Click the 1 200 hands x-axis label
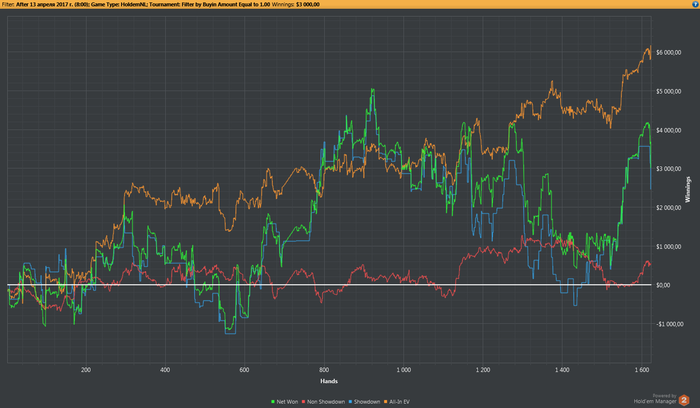 coord(483,370)
